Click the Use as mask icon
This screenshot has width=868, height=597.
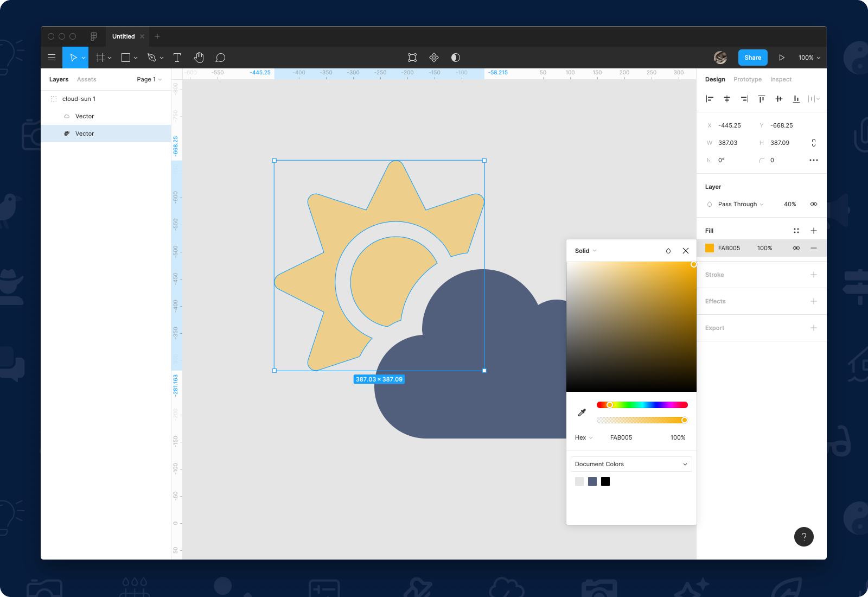455,58
